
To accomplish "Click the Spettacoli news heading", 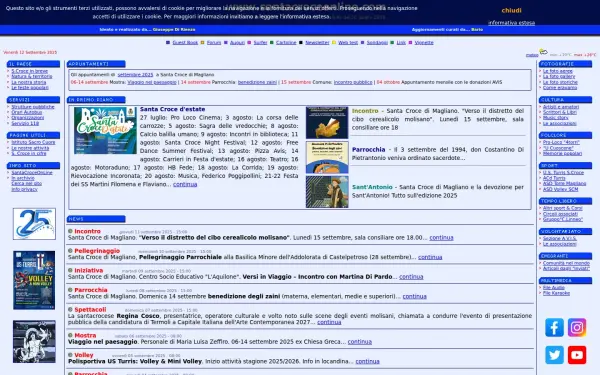I will click(x=90, y=309).
